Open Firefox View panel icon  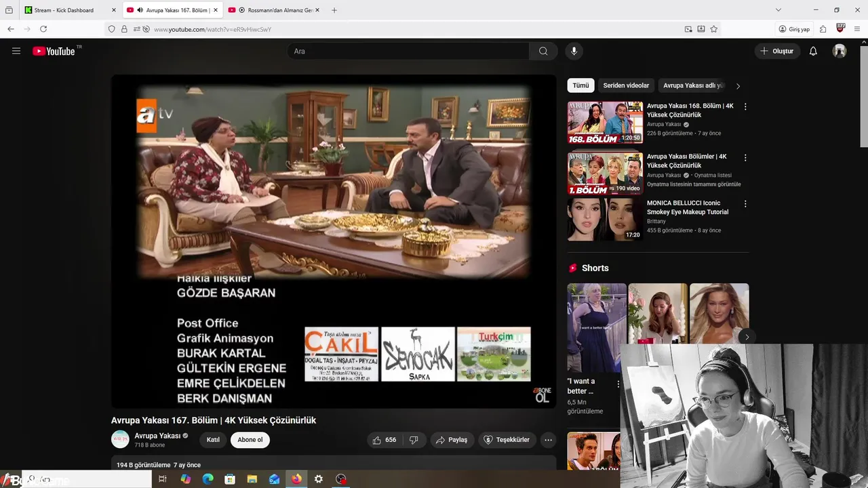point(9,10)
